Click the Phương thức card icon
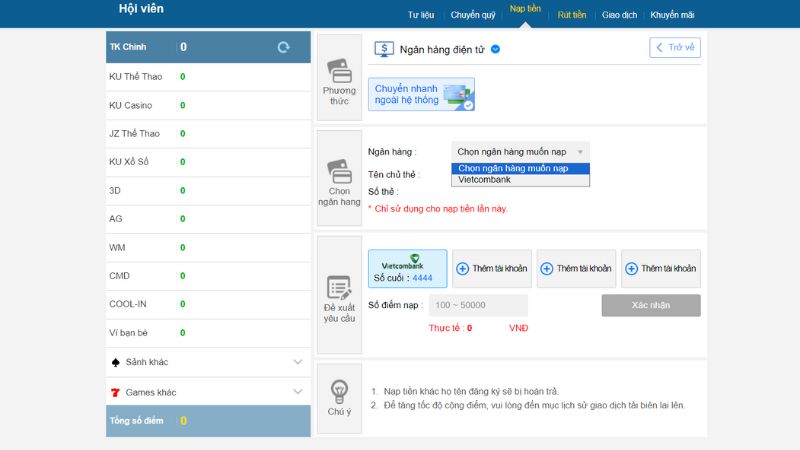This screenshot has height=450, width=800. (x=339, y=71)
